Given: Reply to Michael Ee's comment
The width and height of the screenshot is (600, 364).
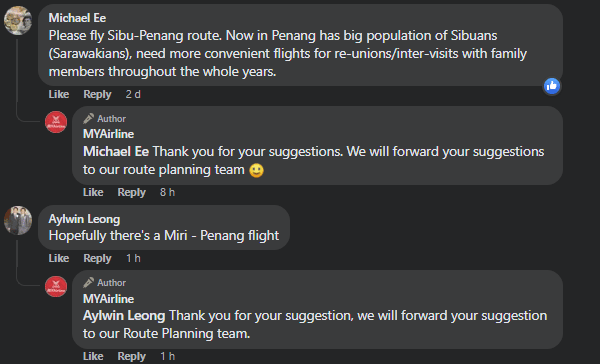Looking at the screenshot, I should click(x=97, y=94).
